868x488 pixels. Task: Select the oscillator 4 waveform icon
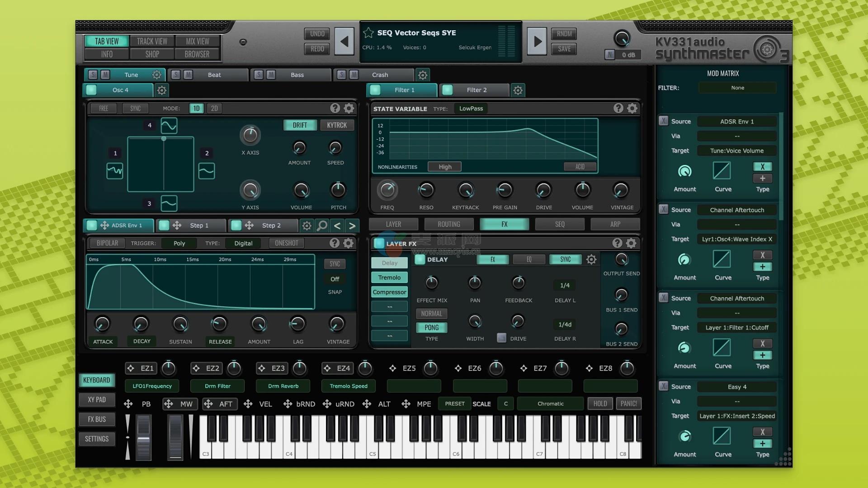coord(169,126)
